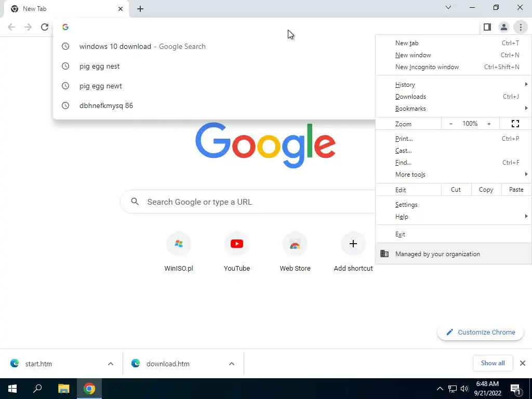Open File Explorer from taskbar
Viewport: 532px width, 399px height.
pos(63,389)
